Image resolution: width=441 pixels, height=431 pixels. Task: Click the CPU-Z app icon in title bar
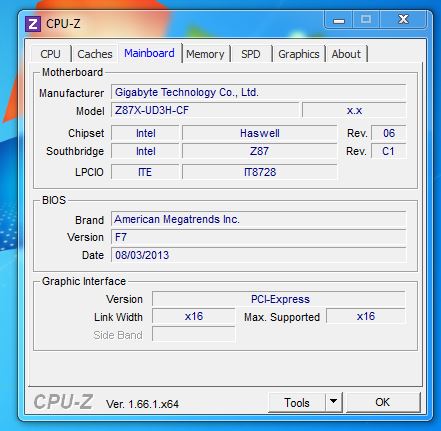pos(33,24)
